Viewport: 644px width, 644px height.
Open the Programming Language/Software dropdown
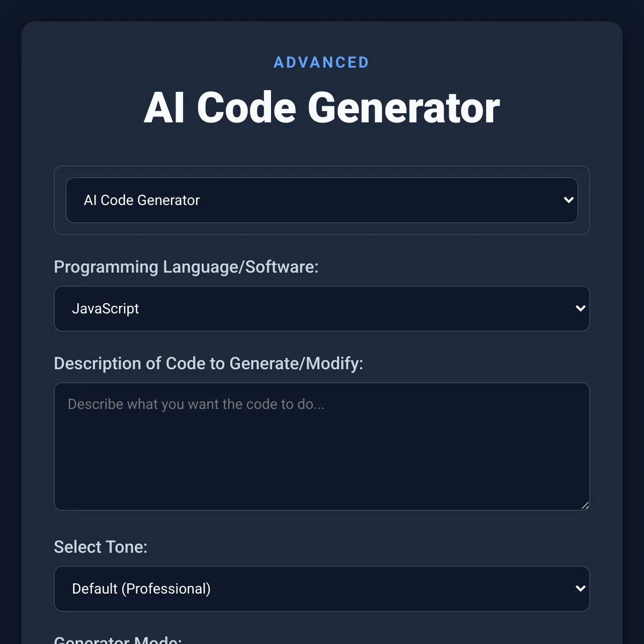coord(322,309)
